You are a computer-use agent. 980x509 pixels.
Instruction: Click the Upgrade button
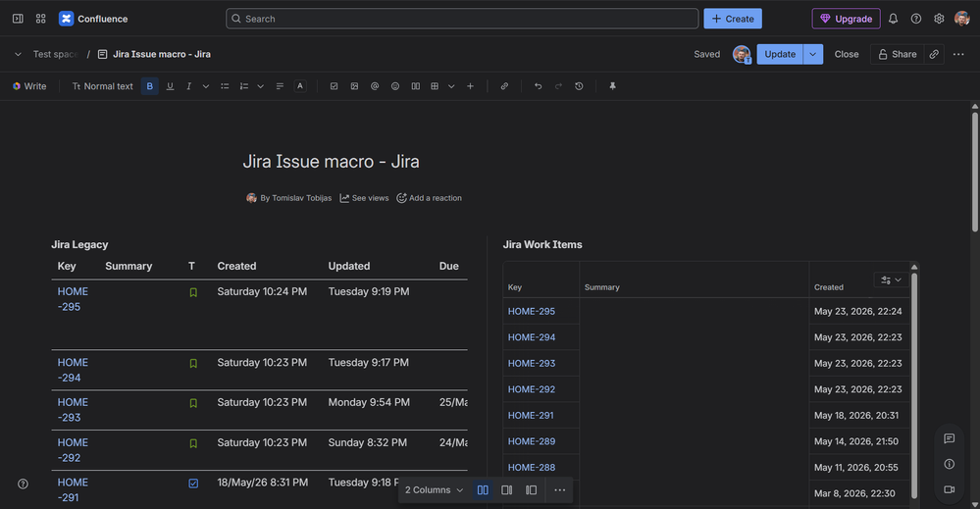846,19
